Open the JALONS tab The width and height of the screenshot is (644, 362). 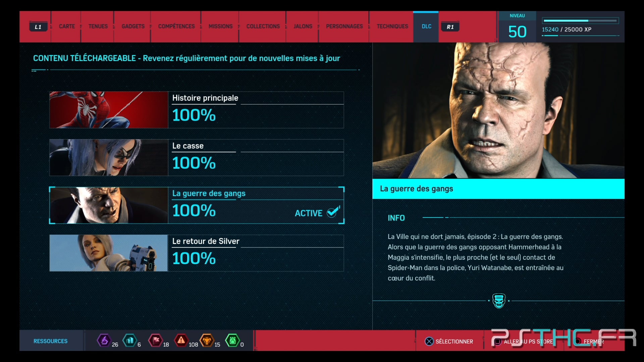point(303,26)
